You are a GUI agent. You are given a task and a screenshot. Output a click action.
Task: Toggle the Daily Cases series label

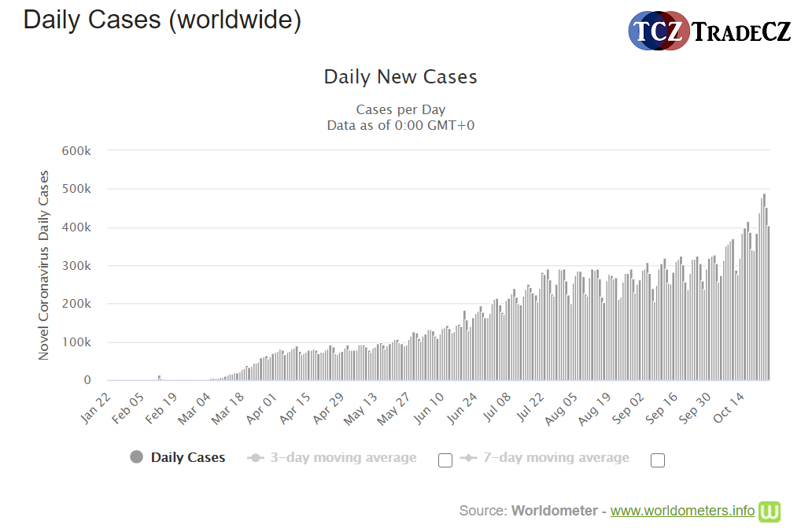click(187, 457)
